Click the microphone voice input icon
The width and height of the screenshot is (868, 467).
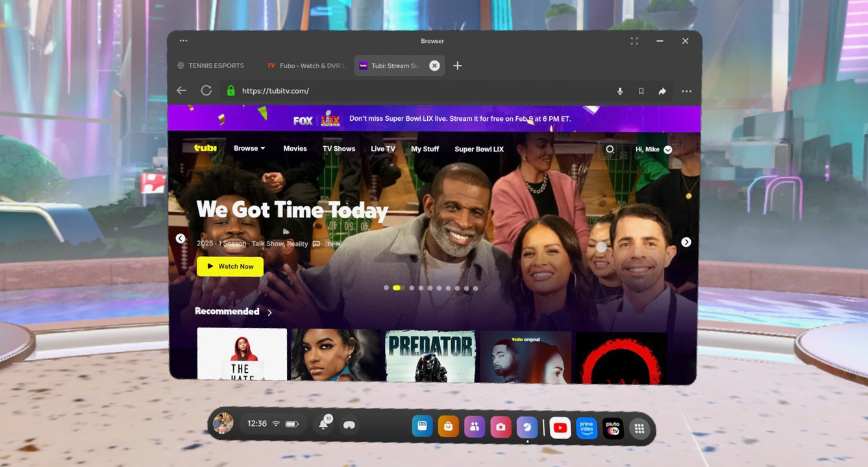(620, 92)
